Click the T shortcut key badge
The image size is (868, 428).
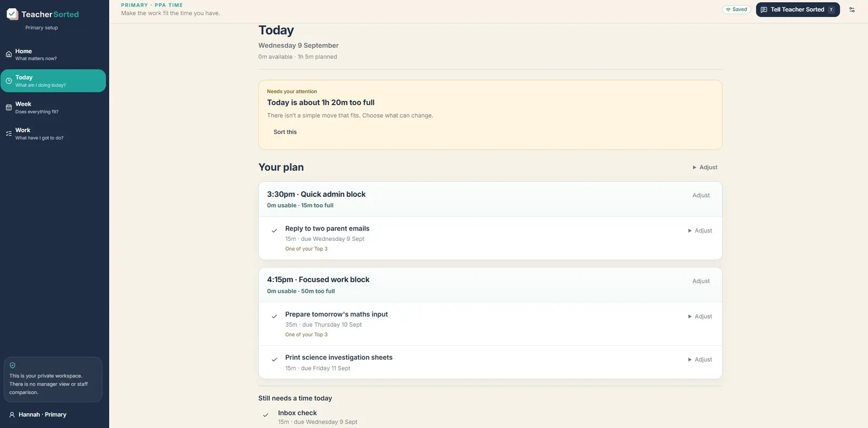click(x=831, y=10)
